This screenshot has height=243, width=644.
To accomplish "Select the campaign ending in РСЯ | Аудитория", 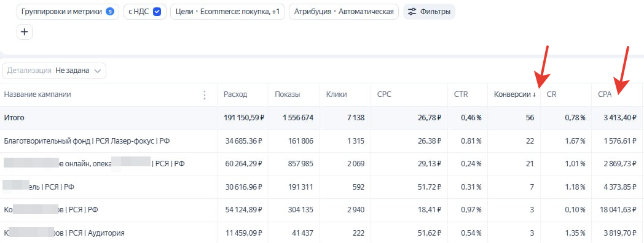I will pos(64,233).
